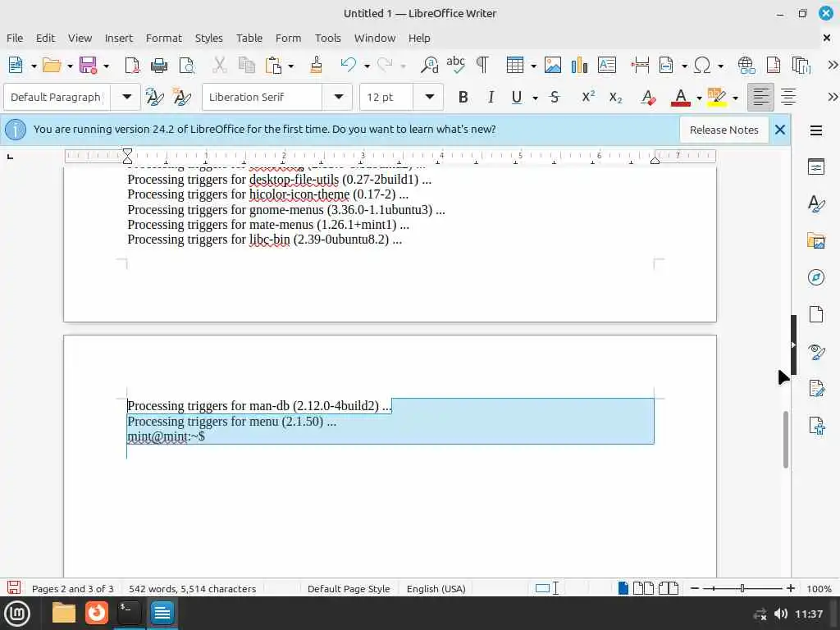Toggle Center alignment button

tap(788, 97)
